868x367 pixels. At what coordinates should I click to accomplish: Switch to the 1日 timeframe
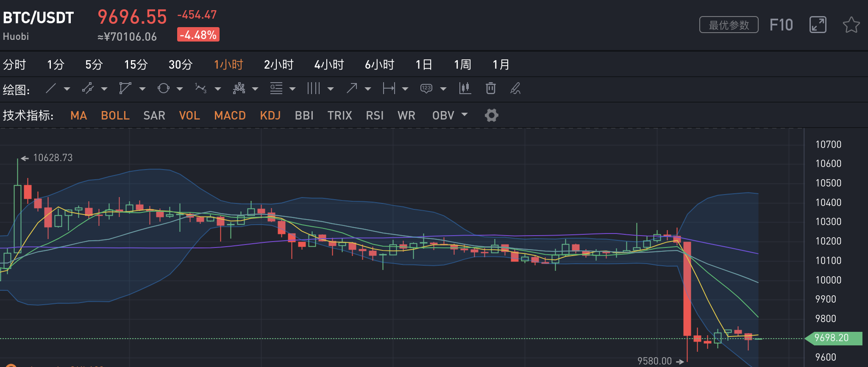[x=424, y=64]
